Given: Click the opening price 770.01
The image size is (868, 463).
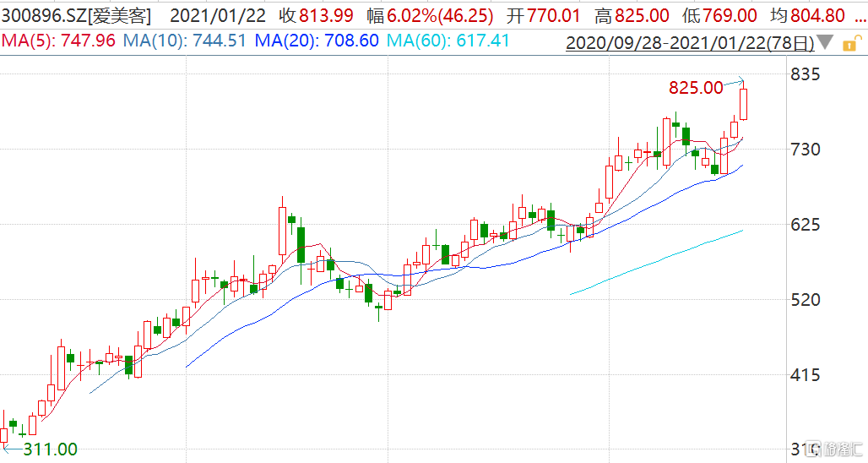Looking at the screenshot, I should (554, 15).
